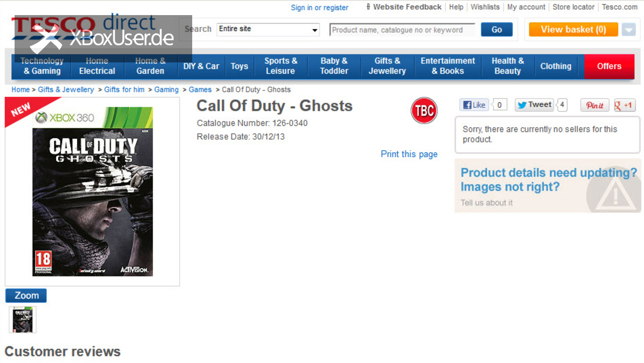Click the no sellers message text

click(x=540, y=134)
